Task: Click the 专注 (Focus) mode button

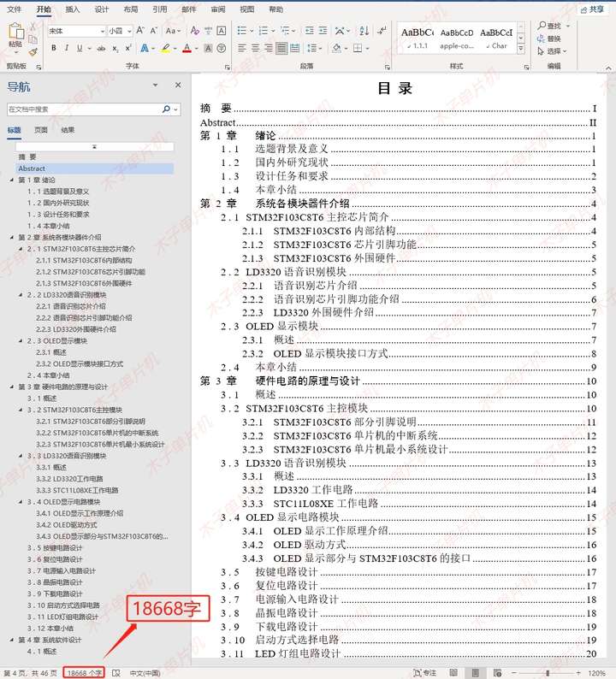Action: [424, 672]
